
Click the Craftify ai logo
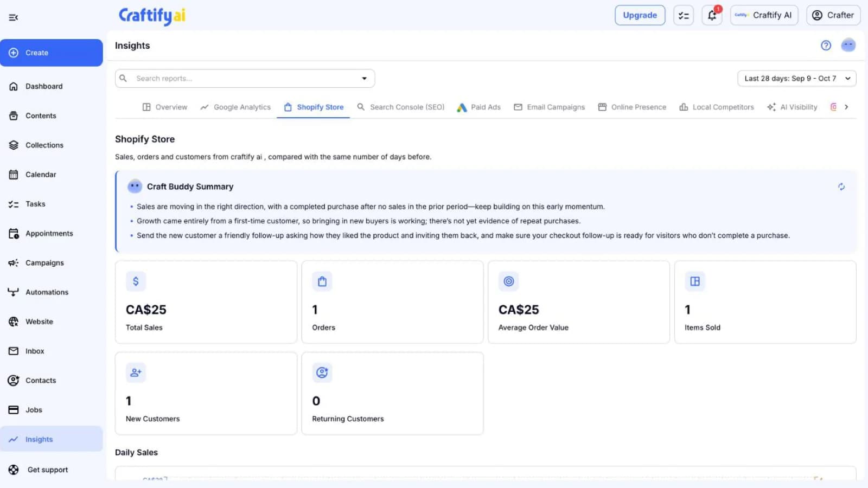point(152,16)
